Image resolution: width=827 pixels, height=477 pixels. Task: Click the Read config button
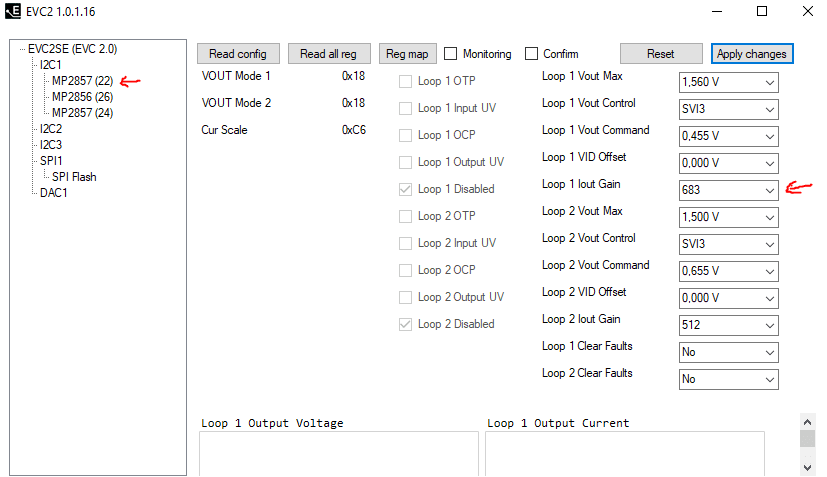(x=238, y=54)
